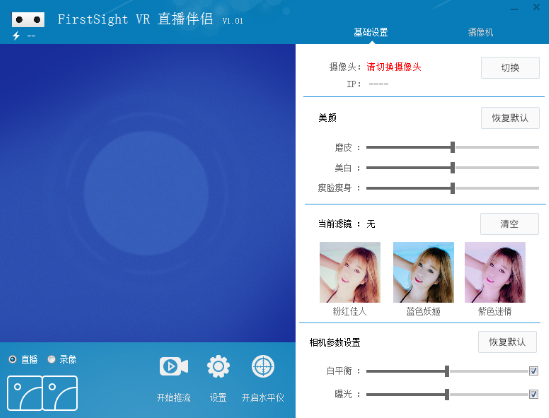The image size is (549, 418).
Task: Click the 磨皮 slider handle
Action: pyautogui.click(x=453, y=147)
